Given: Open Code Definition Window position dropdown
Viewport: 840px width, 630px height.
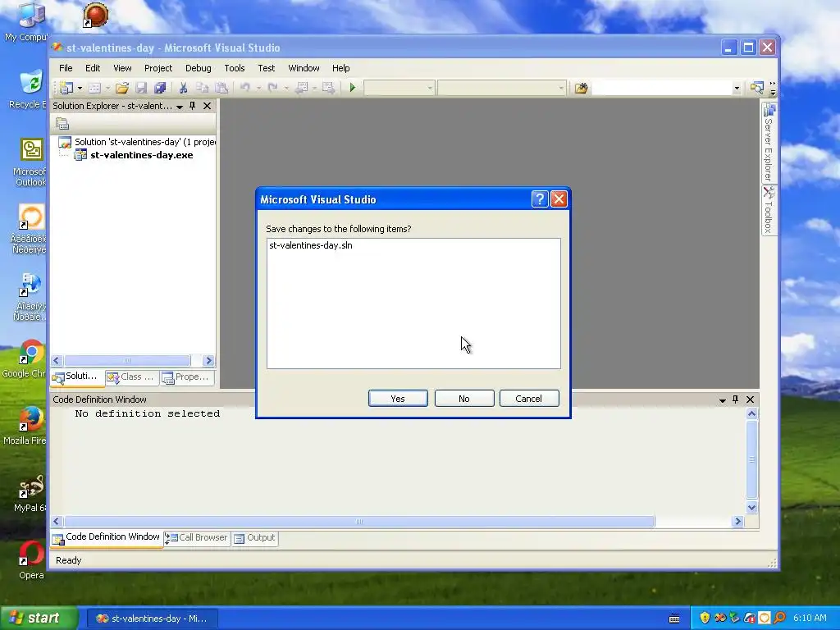Looking at the screenshot, I should tap(722, 400).
